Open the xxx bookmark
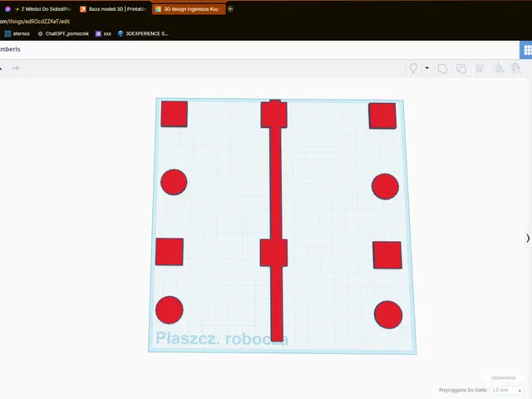The image size is (532, 399). [x=103, y=33]
